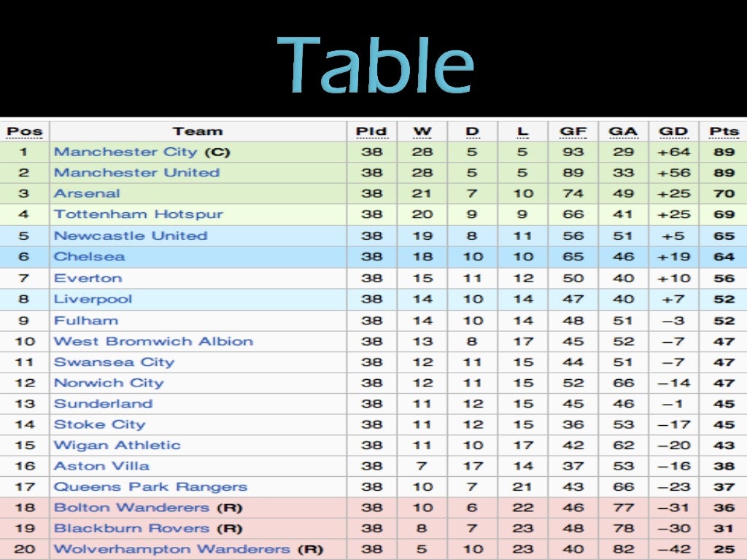Follow the Arsenal link
747x560 pixels.
(87, 193)
